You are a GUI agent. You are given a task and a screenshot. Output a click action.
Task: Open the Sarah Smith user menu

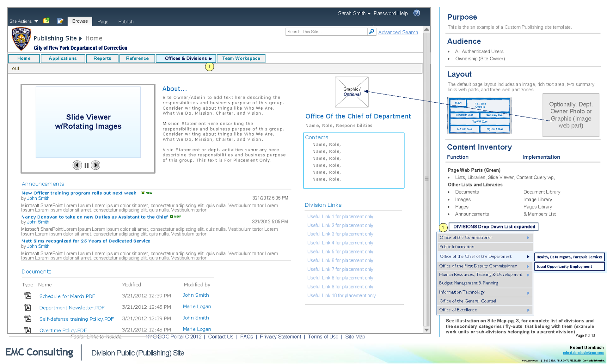coord(354,13)
